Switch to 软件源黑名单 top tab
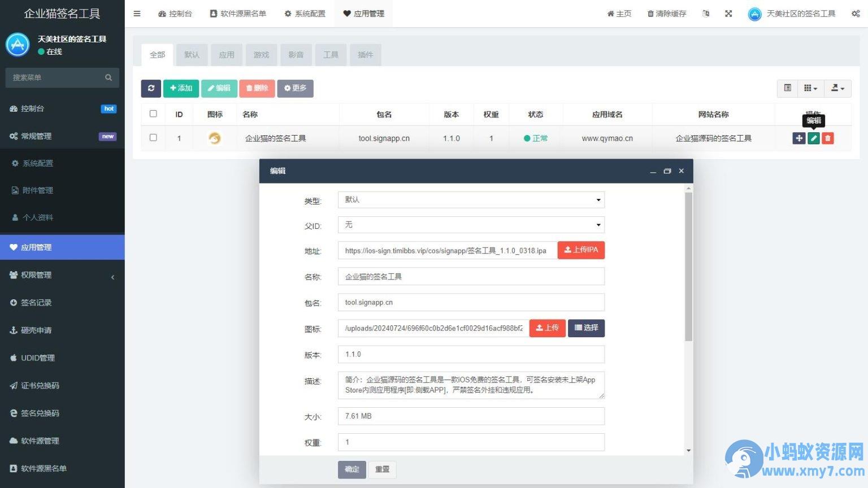 238,14
